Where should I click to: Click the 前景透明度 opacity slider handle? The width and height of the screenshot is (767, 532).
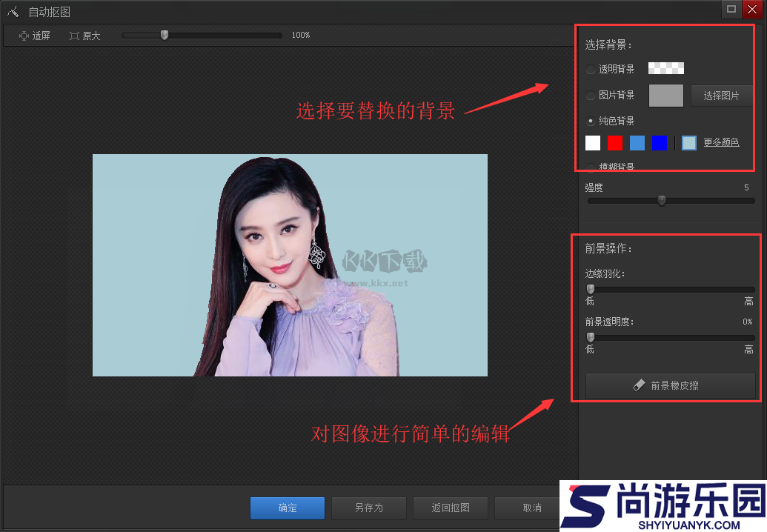click(591, 337)
